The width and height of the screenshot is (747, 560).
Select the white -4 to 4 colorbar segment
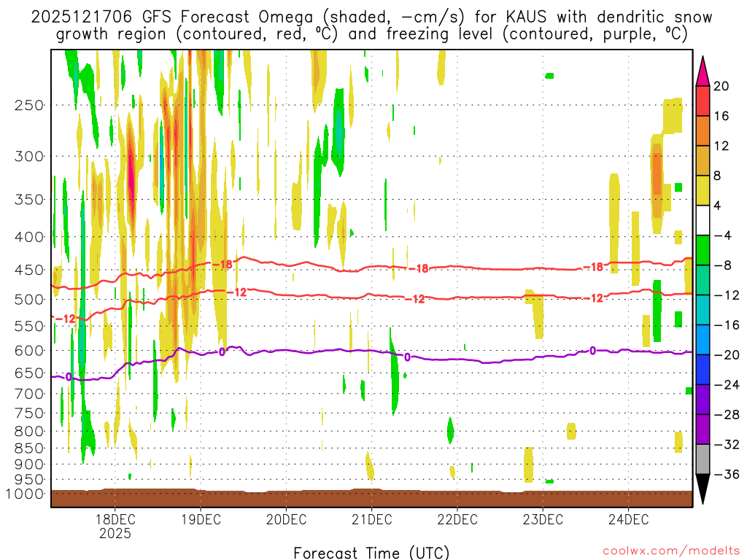(x=703, y=220)
